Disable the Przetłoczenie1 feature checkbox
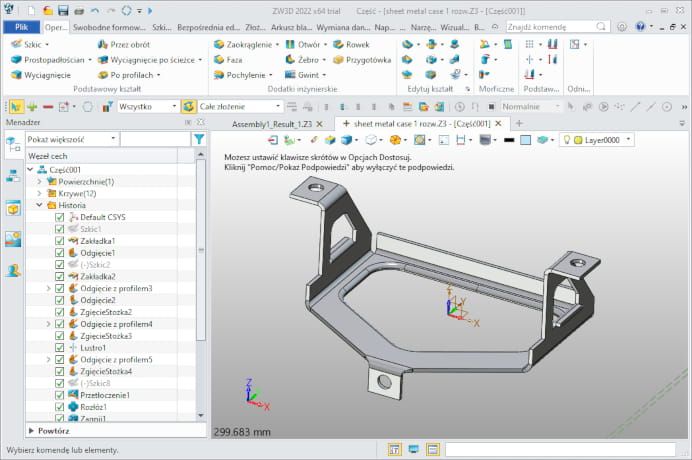The height and width of the screenshot is (460, 692). click(59, 395)
